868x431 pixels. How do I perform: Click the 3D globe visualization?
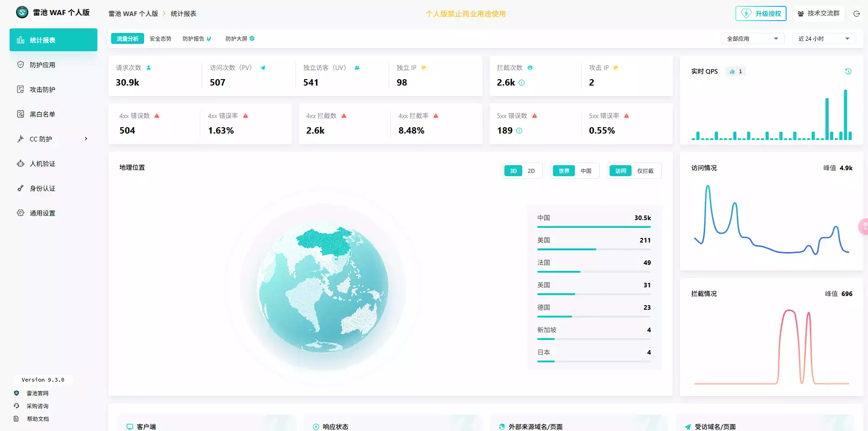pos(323,288)
